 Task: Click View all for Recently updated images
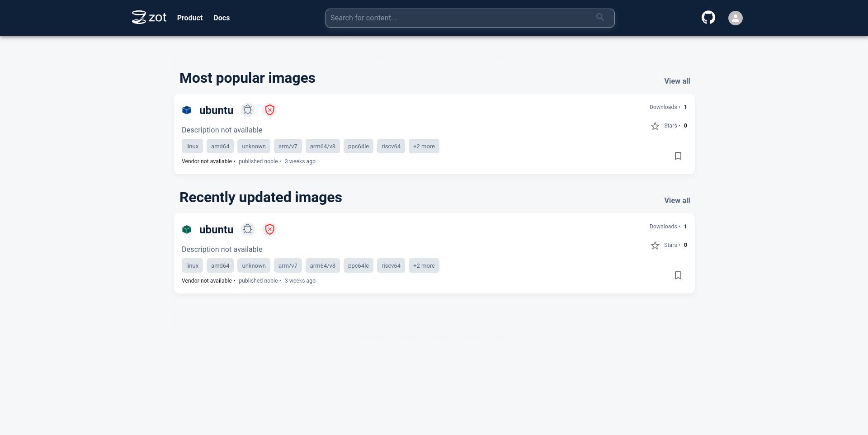point(677,200)
